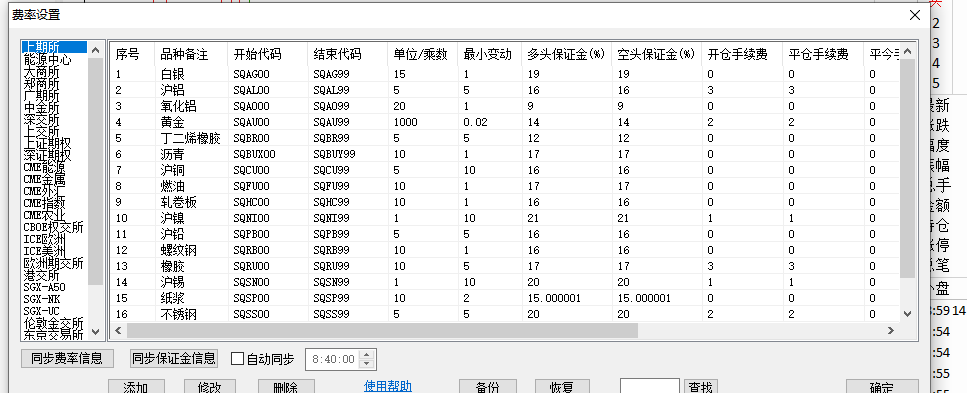Viewport: 967px width, 393px height.
Task: Select 伦敦金交所 in the list
Action: (x=54, y=323)
